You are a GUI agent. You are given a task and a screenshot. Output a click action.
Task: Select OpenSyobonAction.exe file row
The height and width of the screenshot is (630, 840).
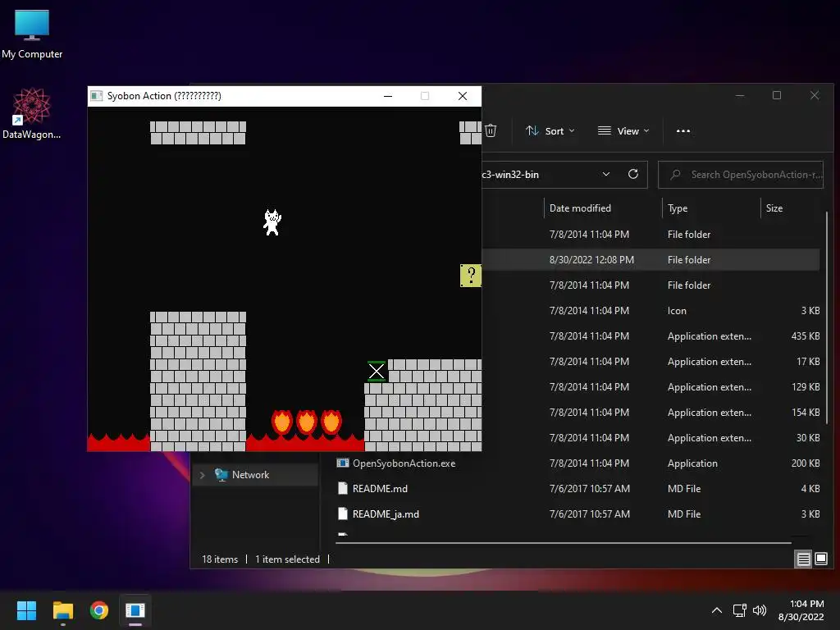(x=577, y=463)
